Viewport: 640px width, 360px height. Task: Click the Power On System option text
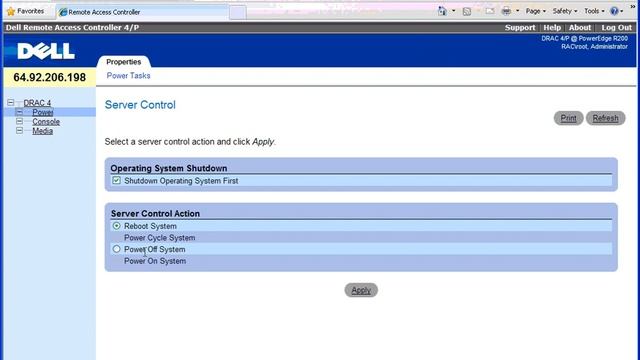pyautogui.click(x=155, y=261)
